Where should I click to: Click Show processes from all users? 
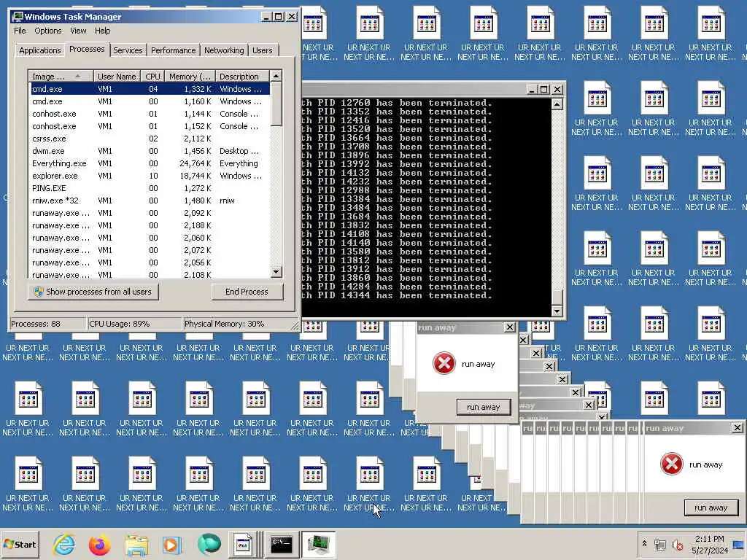coord(93,292)
